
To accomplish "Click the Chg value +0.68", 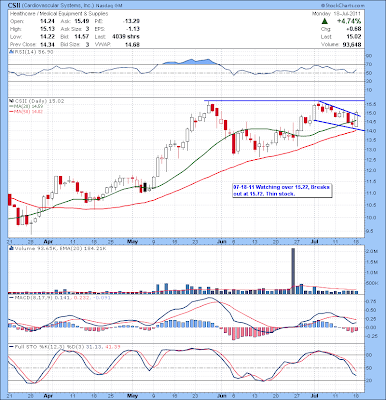I will point(354,29).
